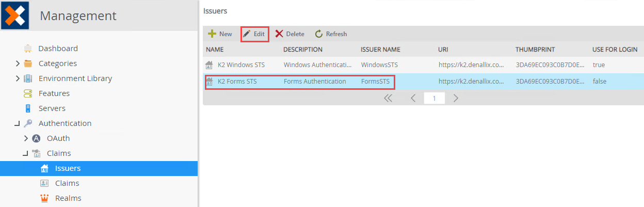Click the FormsSTS issuer name cell
Image resolution: width=644 pixels, height=207 pixels.
(376, 82)
